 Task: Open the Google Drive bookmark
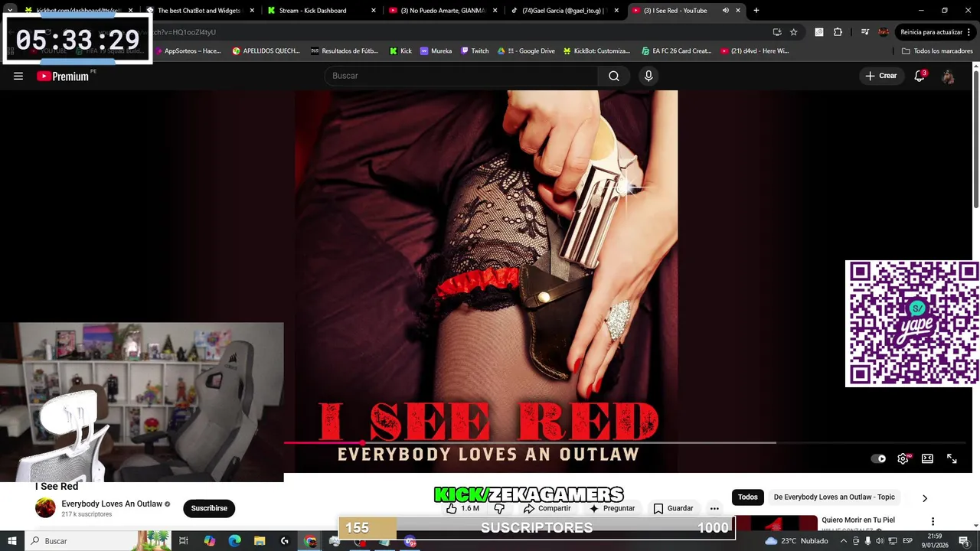[x=527, y=51]
